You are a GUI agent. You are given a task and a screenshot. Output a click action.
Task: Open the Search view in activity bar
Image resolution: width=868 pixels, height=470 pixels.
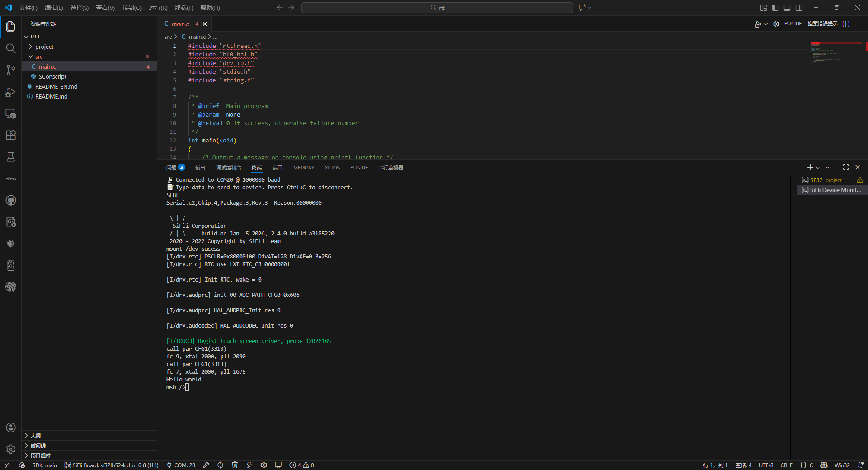click(11, 48)
